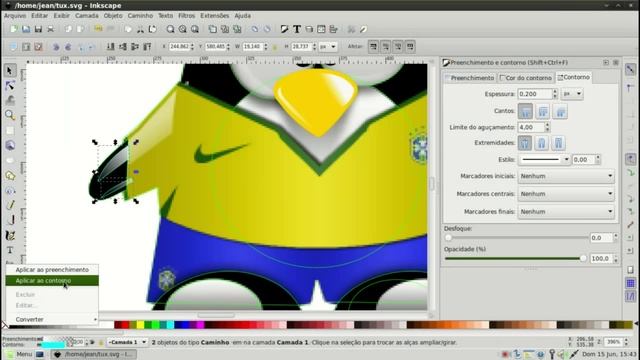
Task: Open Fill and Stroke dialog toolbar icon
Action: [x=284, y=29]
